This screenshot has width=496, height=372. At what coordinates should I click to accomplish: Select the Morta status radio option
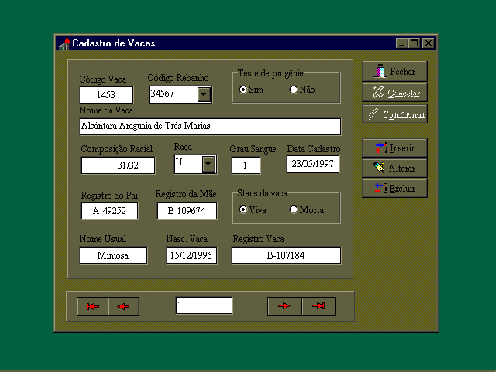coord(294,209)
